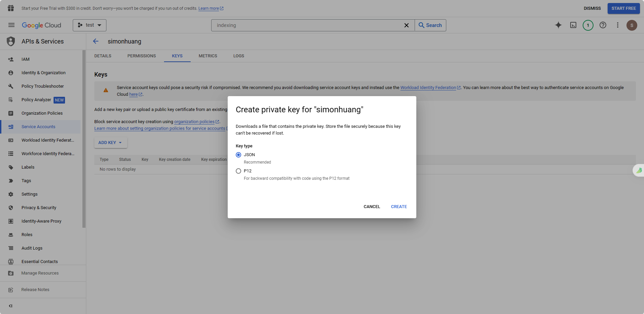Click the Status column header

coord(125,160)
